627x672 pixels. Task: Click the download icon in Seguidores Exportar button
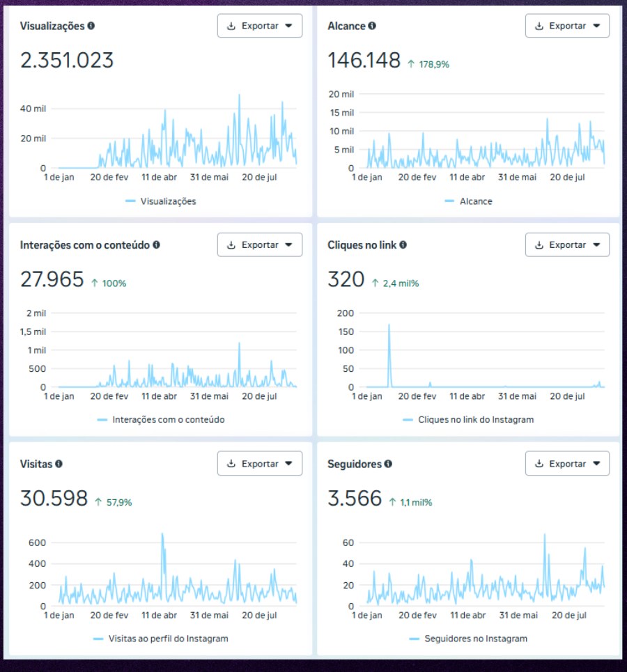[x=539, y=463]
